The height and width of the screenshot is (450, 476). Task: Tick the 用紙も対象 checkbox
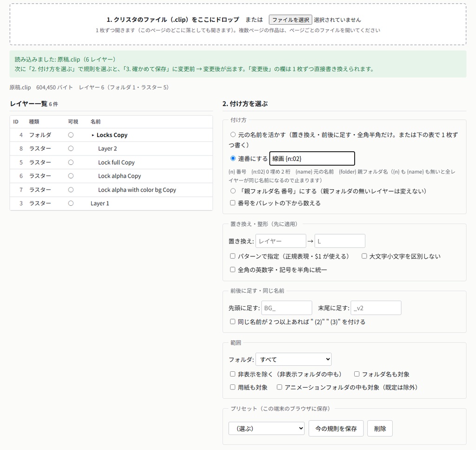(232, 387)
